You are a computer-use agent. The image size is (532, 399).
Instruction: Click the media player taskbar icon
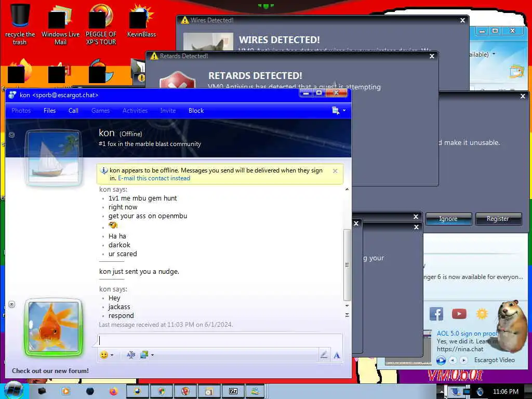65,392
